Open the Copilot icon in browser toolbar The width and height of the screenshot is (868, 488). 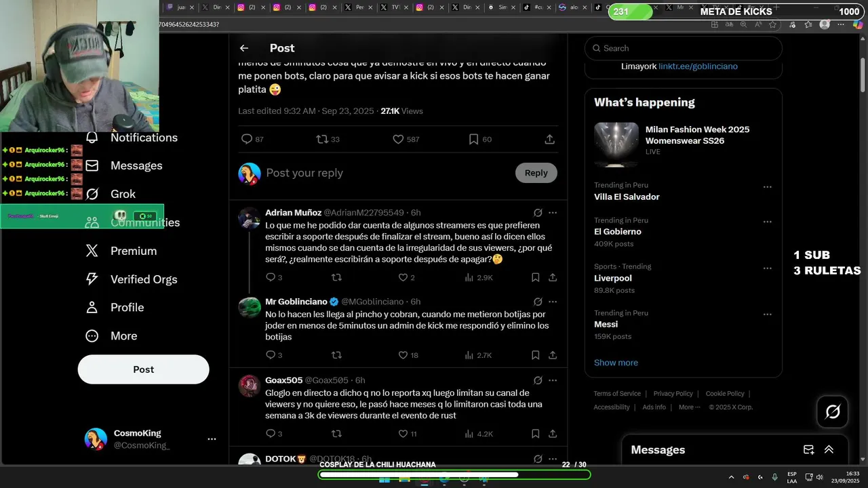coord(858,24)
